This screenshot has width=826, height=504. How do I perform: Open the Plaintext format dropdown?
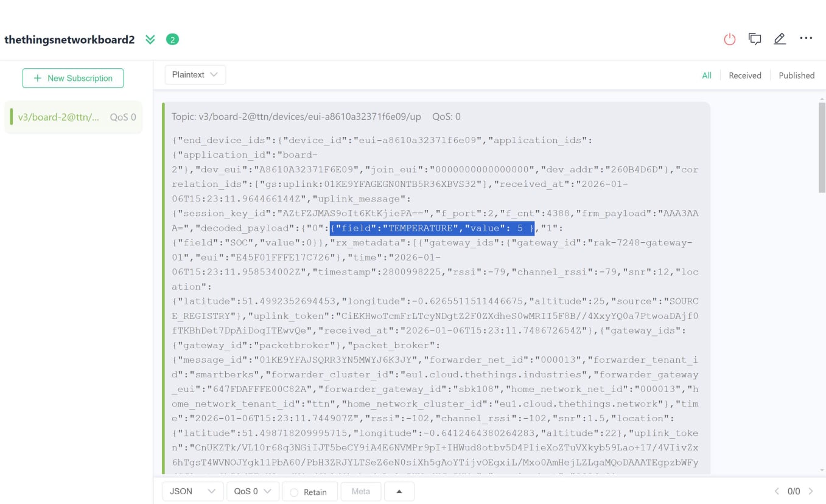(x=195, y=75)
